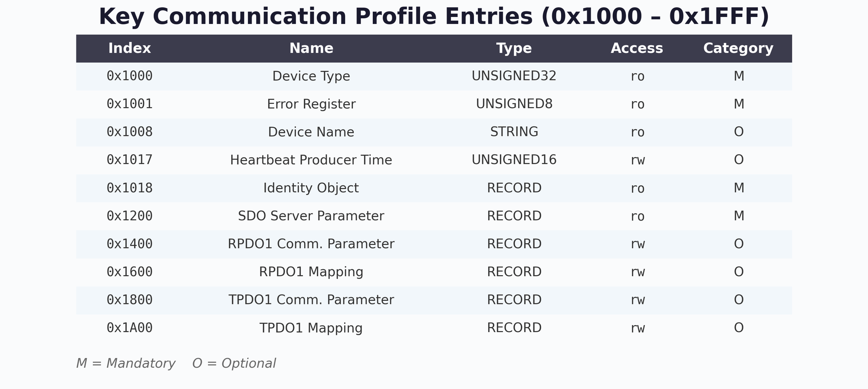
Task: Click the Access column header
Action: tap(637, 48)
